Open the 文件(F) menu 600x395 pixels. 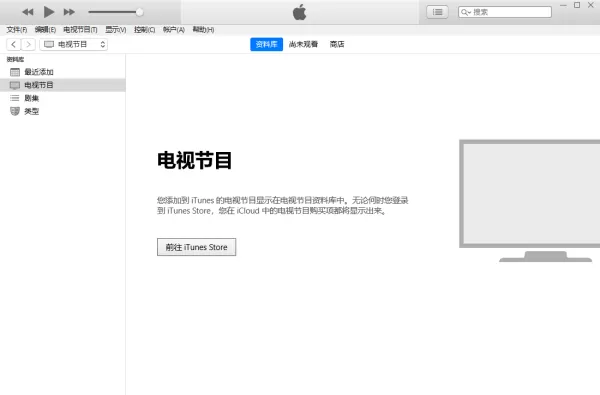click(17, 29)
